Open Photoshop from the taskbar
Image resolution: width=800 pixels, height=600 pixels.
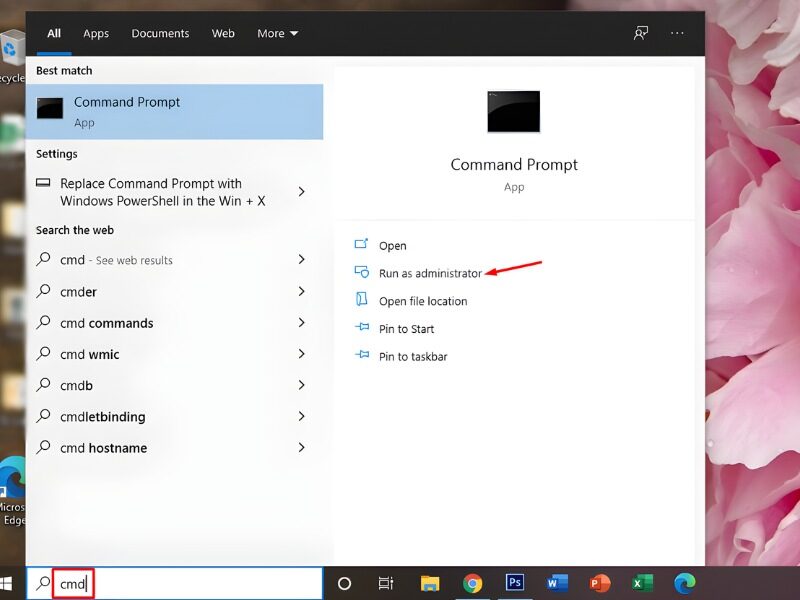515,583
